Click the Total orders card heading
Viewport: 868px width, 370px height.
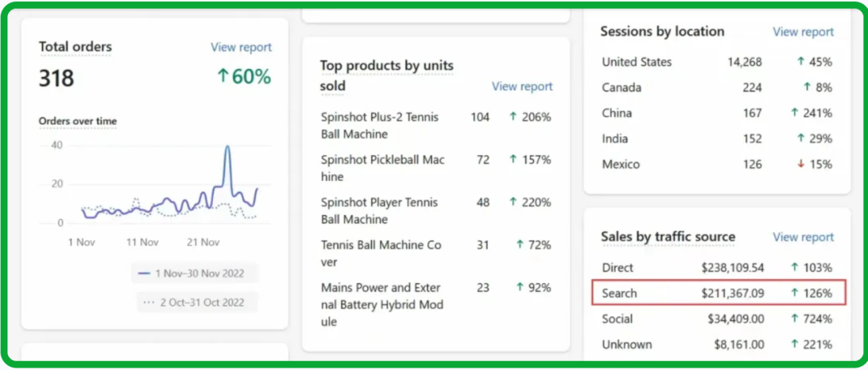point(76,47)
